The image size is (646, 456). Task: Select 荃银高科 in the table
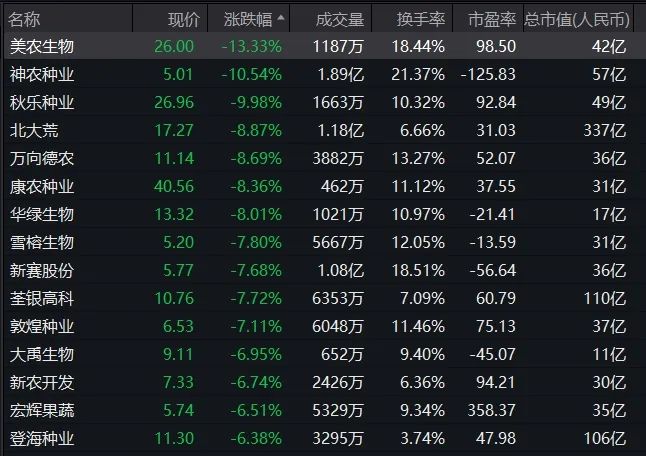click(x=41, y=298)
